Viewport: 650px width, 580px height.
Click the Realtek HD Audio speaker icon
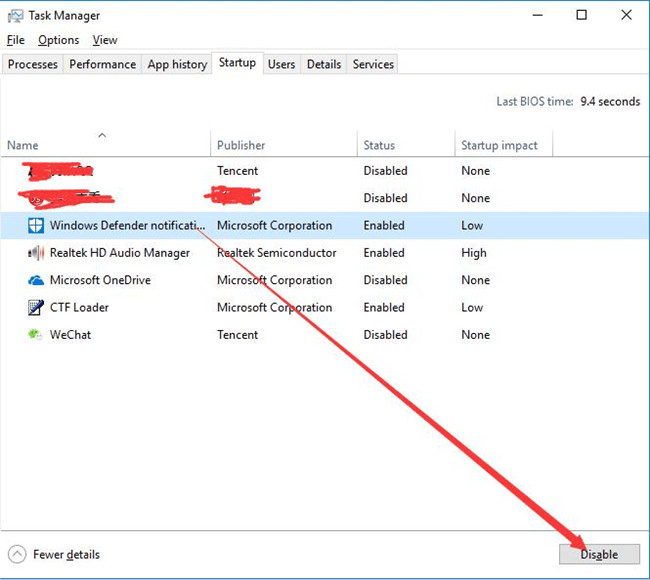(x=35, y=253)
